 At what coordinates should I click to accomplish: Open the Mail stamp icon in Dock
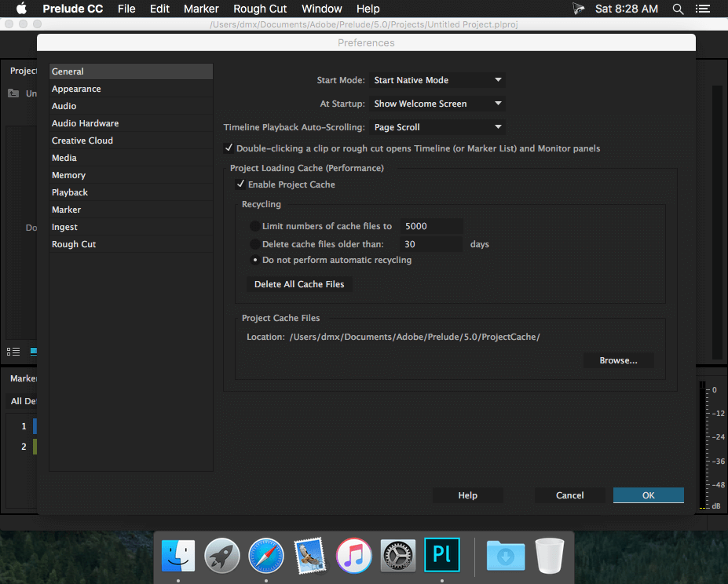click(309, 555)
